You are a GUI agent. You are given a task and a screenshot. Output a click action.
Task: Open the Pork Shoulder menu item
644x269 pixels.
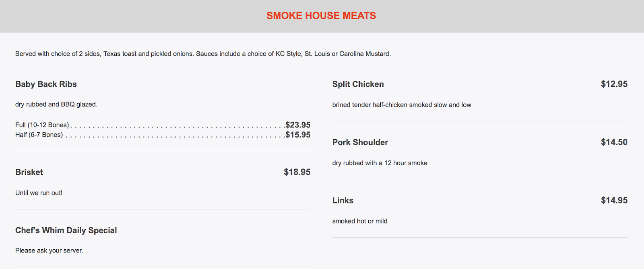coord(360,142)
